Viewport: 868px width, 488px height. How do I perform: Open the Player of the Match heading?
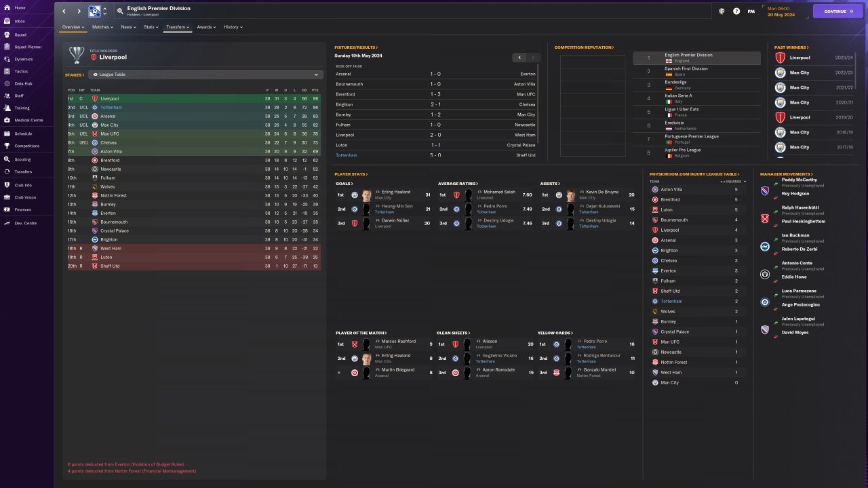click(x=361, y=333)
